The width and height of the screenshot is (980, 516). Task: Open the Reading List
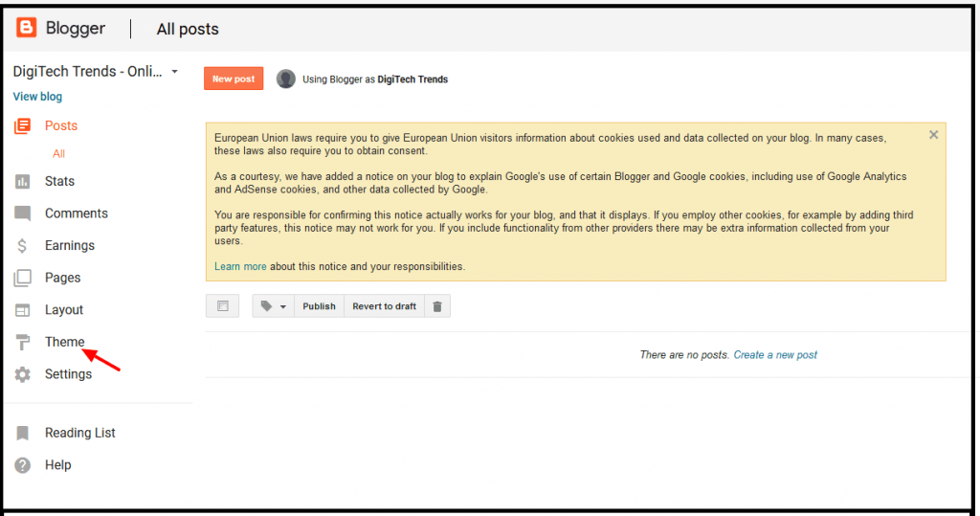point(80,433)
